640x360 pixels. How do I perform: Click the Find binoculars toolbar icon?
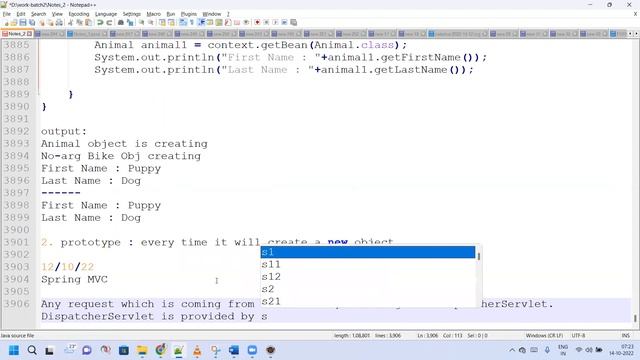(121, 22)
